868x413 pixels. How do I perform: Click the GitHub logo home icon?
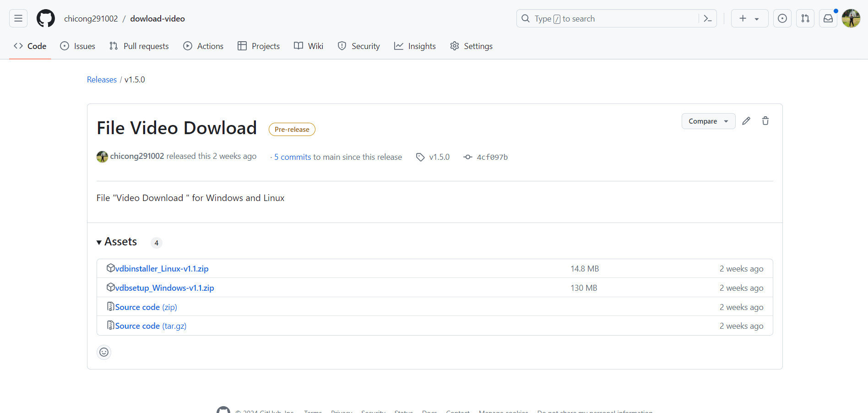(x=46, y=18)
